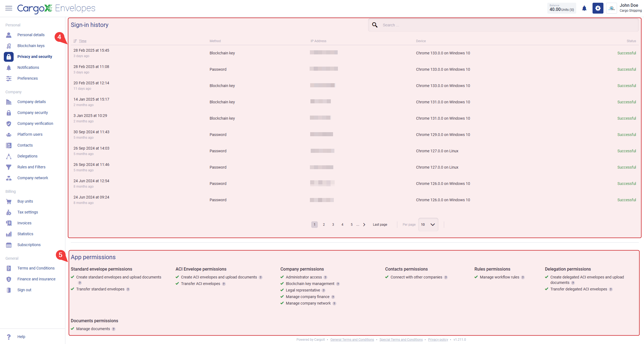Click help icon beside Transfer standard envelopes
Viewport: 644px width, 344px height.
click(x=128, y=289)
